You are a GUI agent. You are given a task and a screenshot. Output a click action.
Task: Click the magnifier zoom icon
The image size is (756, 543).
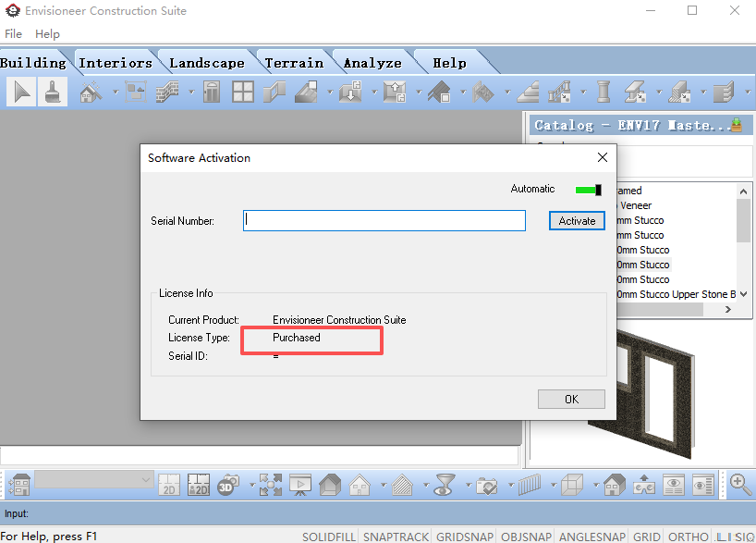(x=740, y=484)
